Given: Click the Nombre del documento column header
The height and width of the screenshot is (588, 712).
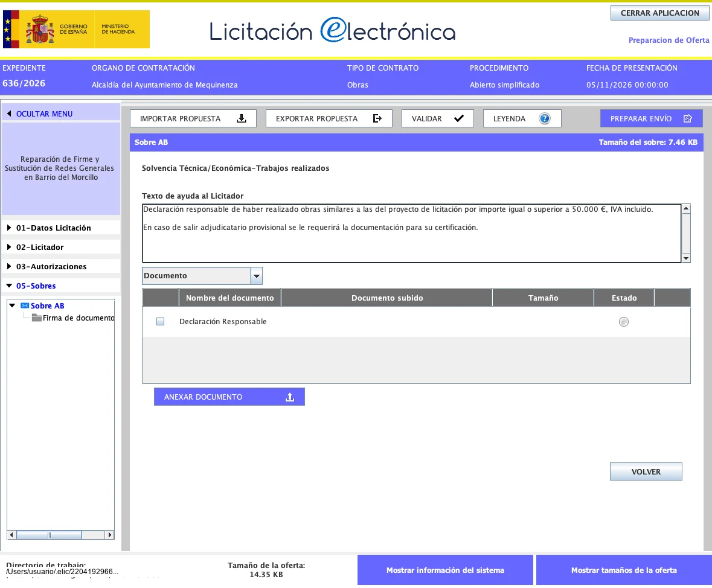Looking at the screenshot, I should pyautogui.click(x=229, y=298).
